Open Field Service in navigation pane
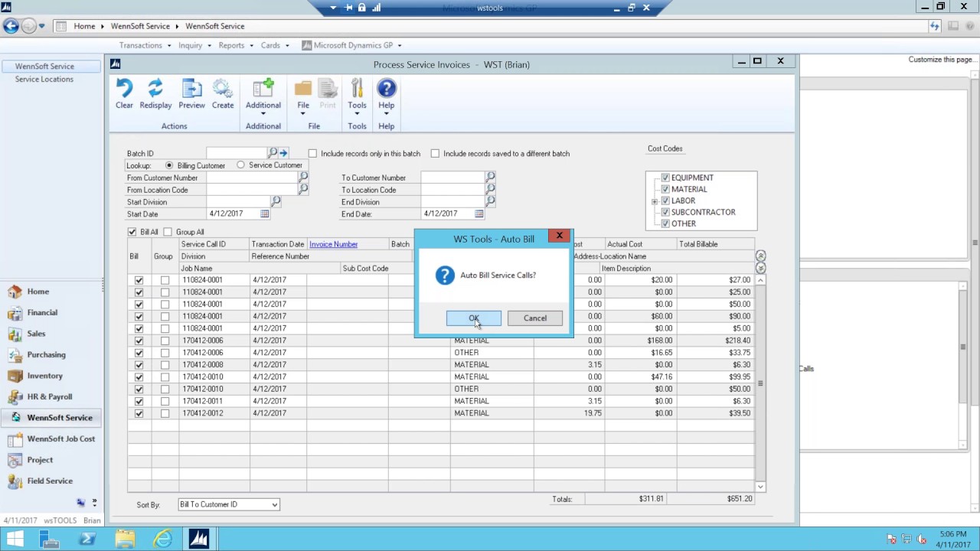This screenshot has height=551, width=980. point(50,481)
